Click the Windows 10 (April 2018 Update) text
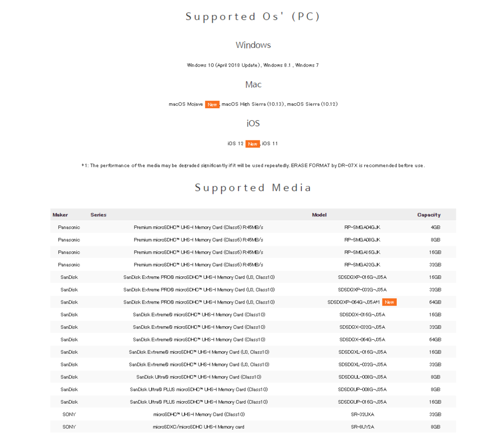 [223, 65]
